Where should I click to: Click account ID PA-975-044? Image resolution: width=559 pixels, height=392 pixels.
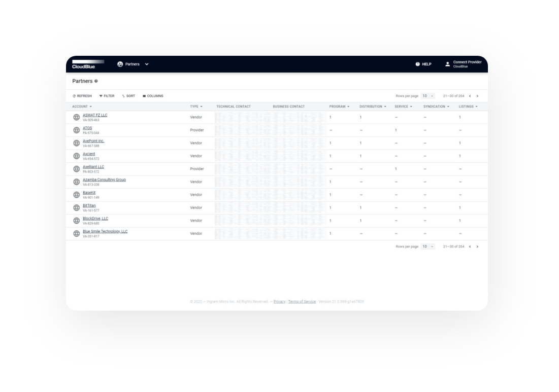[91, 133]
